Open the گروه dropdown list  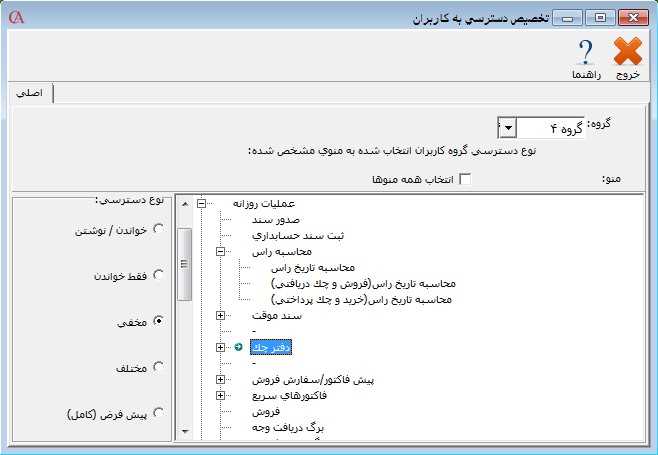click(x=507, y=128)
